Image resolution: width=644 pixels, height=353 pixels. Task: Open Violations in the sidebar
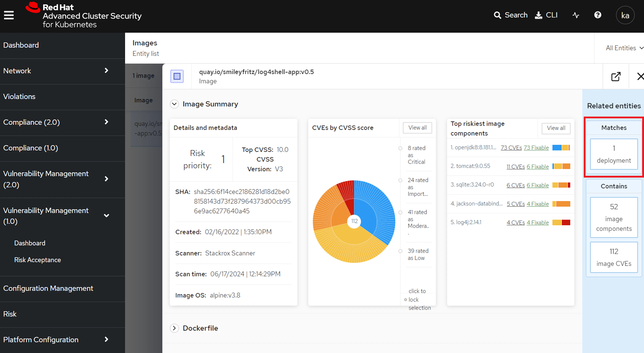[x=19, y=97]
